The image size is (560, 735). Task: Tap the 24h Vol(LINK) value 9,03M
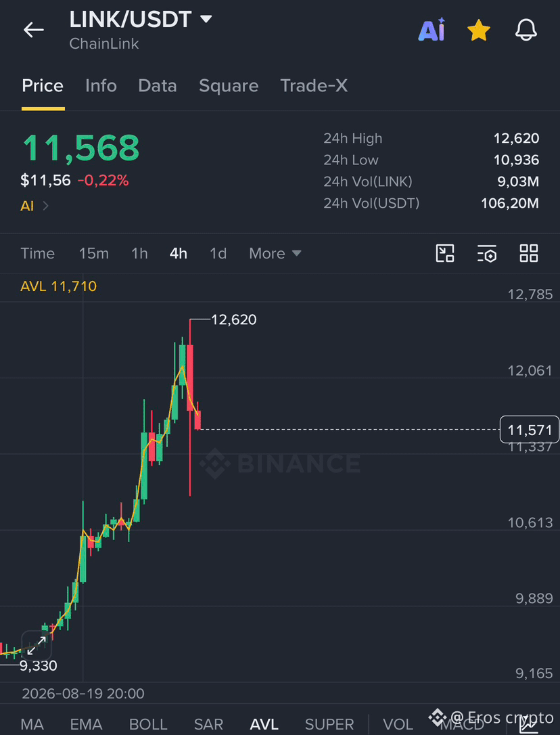pos(518,181)
